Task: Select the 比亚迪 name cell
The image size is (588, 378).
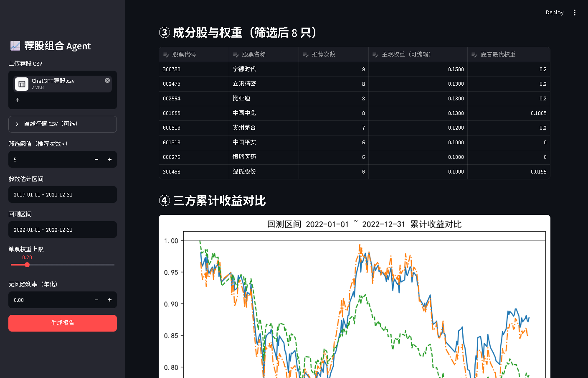Action: pyautogui.click(x=264, y=99)
